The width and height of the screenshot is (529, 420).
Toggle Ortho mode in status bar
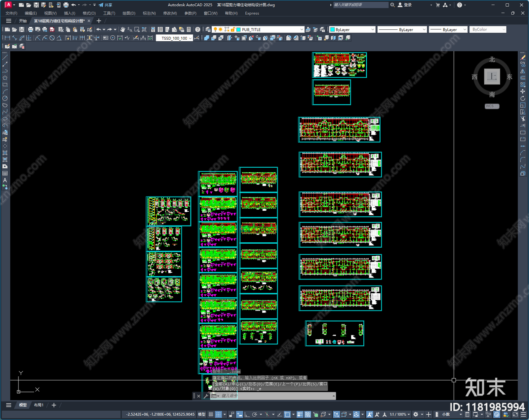tap(247, 414)
